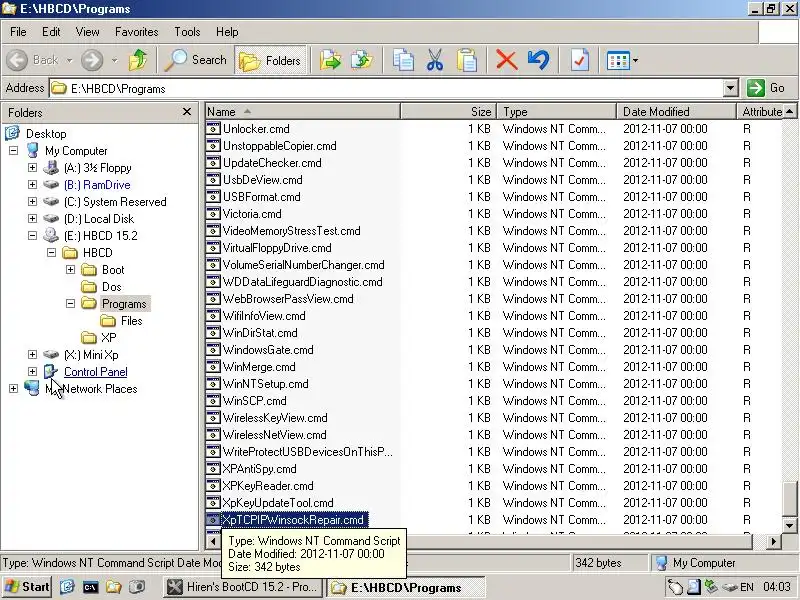
Task: Expand the (D:) Local Disk node
Action: click(x=33, y=218)
